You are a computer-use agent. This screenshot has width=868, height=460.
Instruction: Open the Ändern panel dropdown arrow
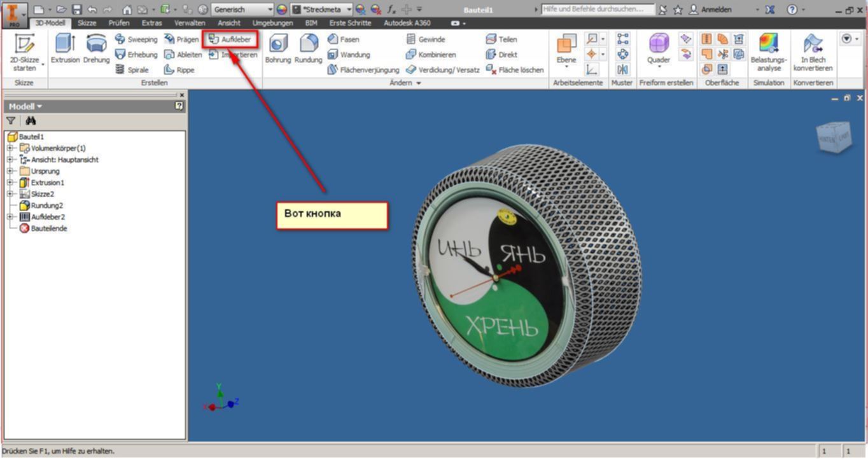[x=418, y=83]
